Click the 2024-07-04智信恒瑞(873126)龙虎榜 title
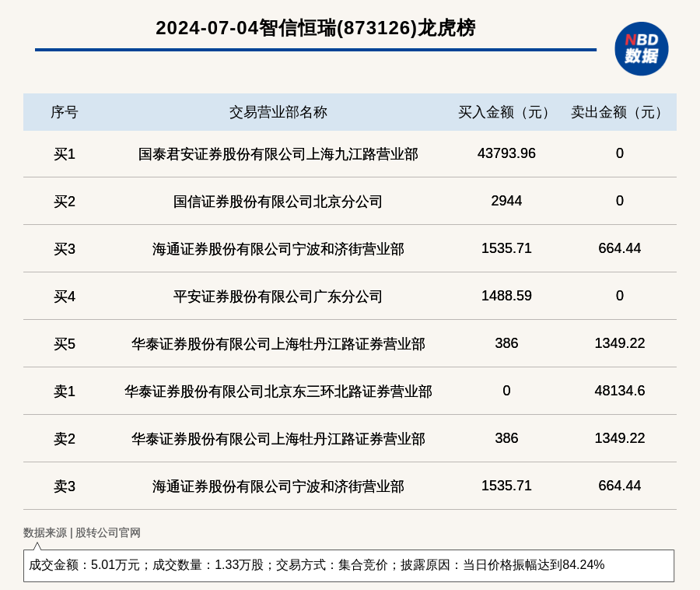This screenshot has width=700, height=590. point(315,28)
